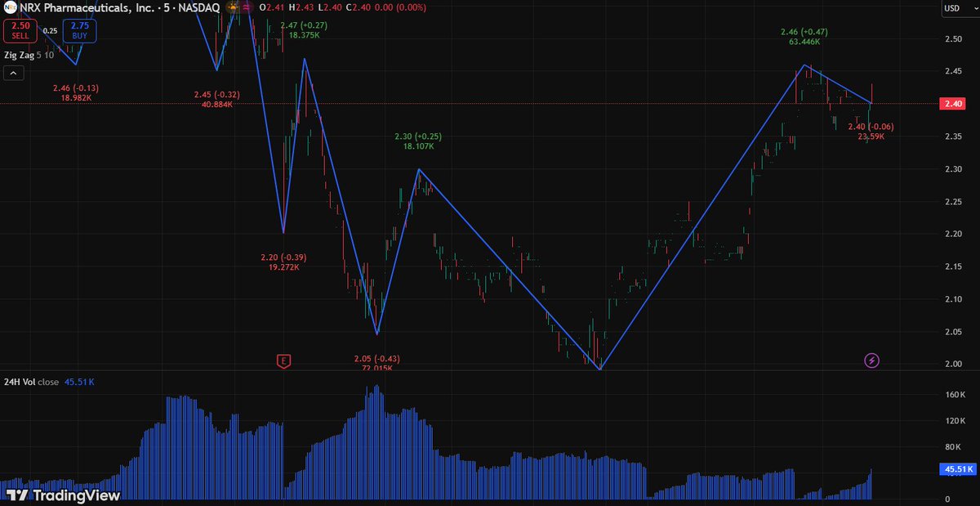
Task: Click the close value C2.40
Action: pyautogui.click(x=359, y=8)
